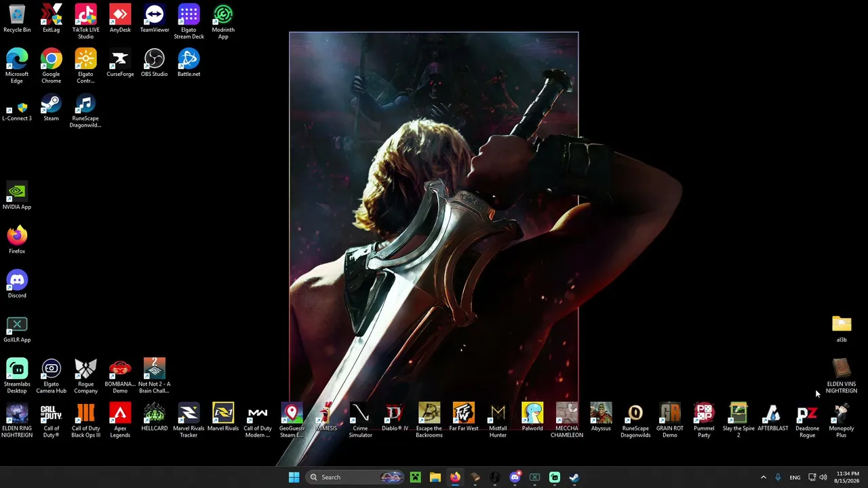868x488 pixels.
Task: Open the ENG language switcher
Action: (795, 477)
